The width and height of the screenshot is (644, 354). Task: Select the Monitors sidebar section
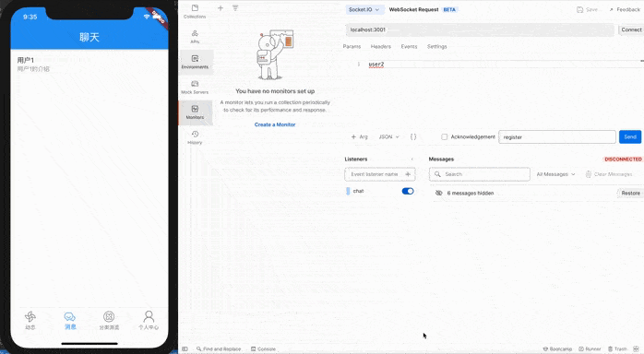click(x=195, y=112)
